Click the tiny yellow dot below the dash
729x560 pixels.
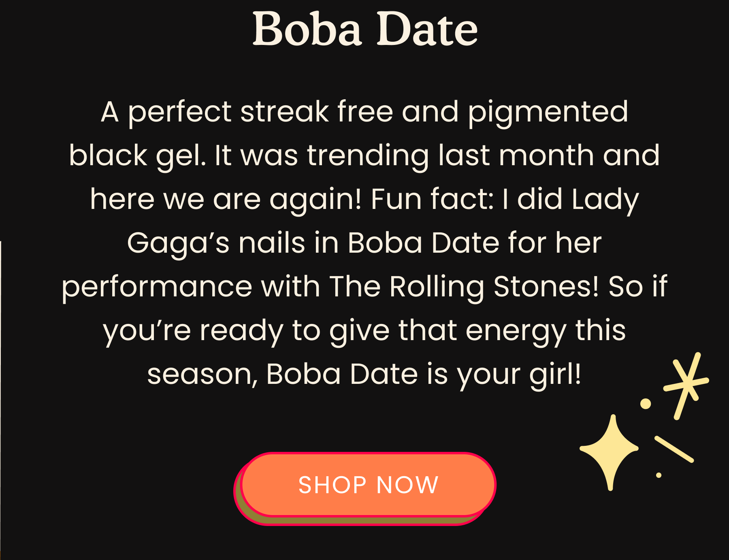pos(659,475)
